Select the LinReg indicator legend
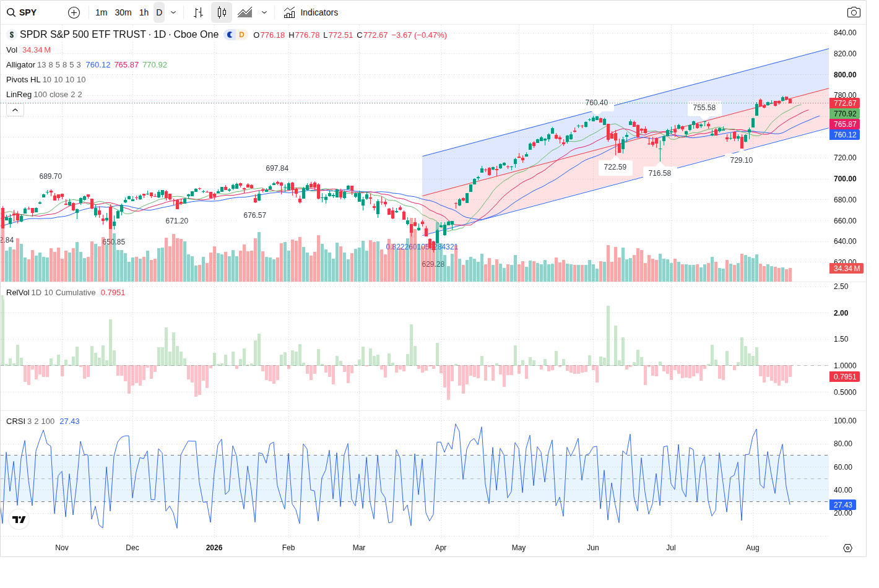 click(19, 95)
